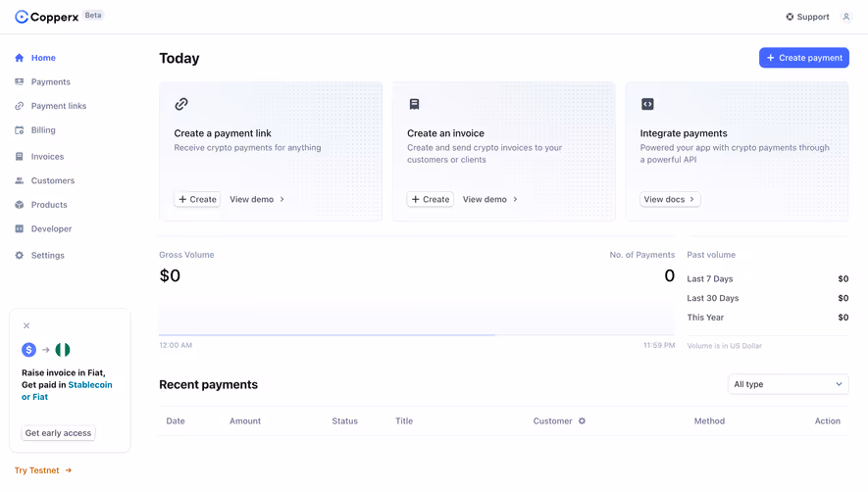This screenshot has width=868, height=492.
Task: Click the Customers people icon
Action: click(20, 180)
